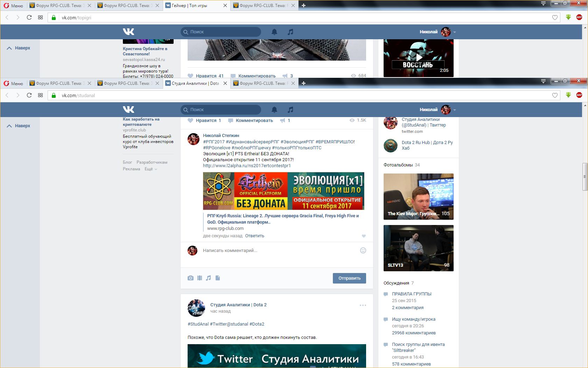This screenshot has width=588, height=368.
Task: Expand the Ещё footer menu
Action: click(x=151, y=169)
